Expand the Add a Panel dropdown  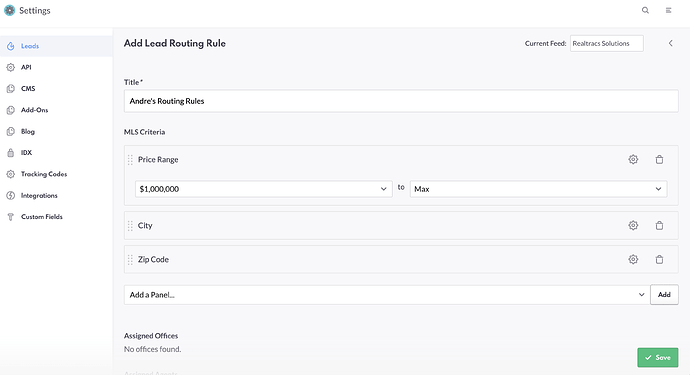click(387, 295)
